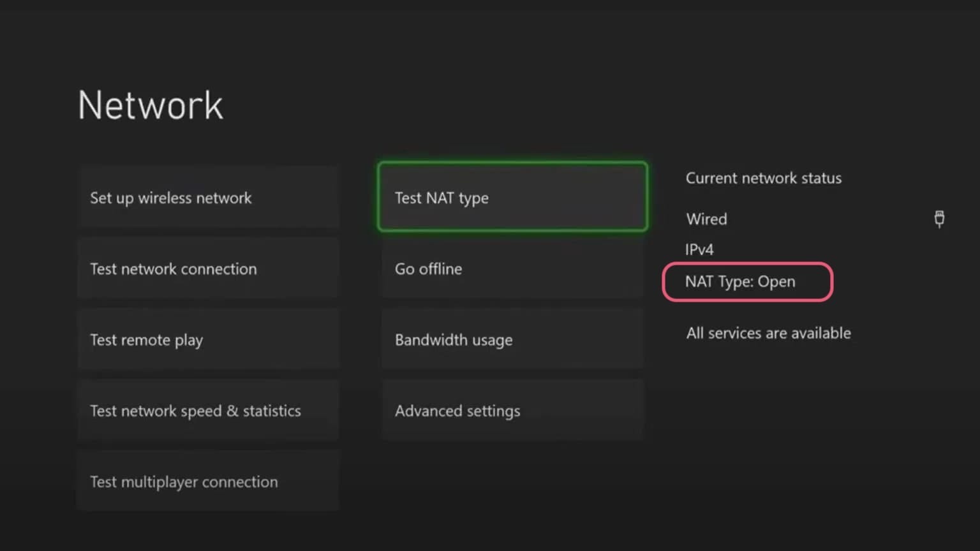Choose Test remote play
The width and height of the screenshot is (980, 551).
[207, 339]
